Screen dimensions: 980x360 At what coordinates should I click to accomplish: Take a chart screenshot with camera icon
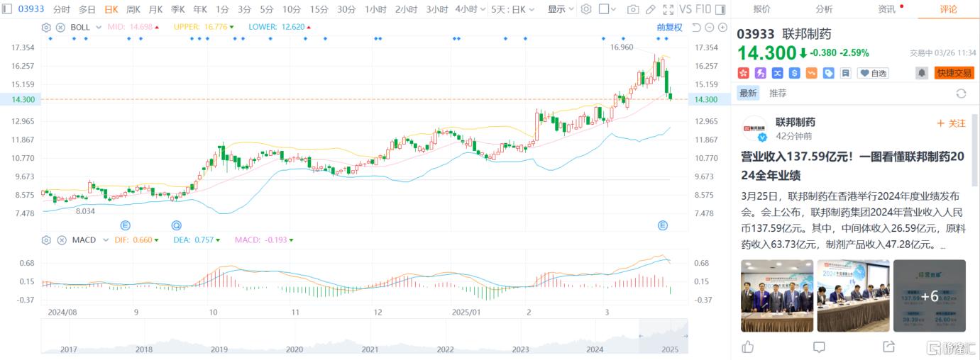coord(632,9)
